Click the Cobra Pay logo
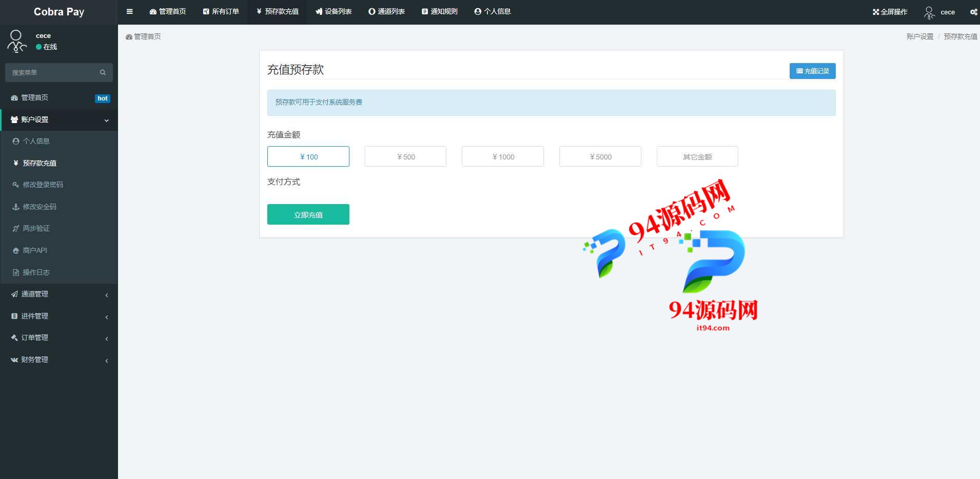This screenshot has width=980, height=479. tap(59, 12)
